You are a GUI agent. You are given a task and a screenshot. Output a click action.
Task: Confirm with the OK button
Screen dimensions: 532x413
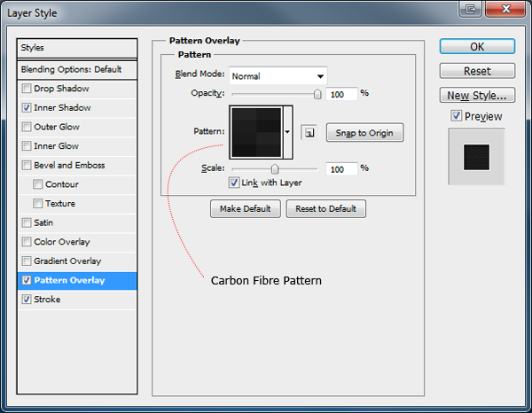(x=477, y=46)
